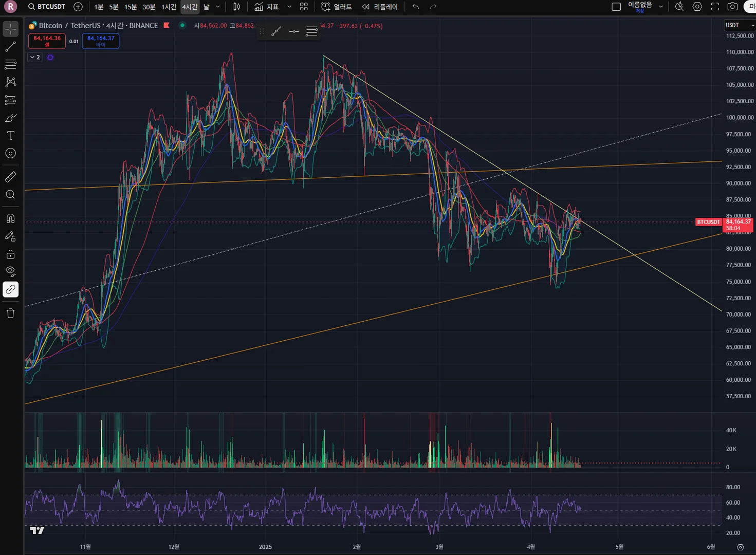Click the red BTCUSDT price label on axis
The width and height of the screenshot is (756, 555).
click(708, 222)
